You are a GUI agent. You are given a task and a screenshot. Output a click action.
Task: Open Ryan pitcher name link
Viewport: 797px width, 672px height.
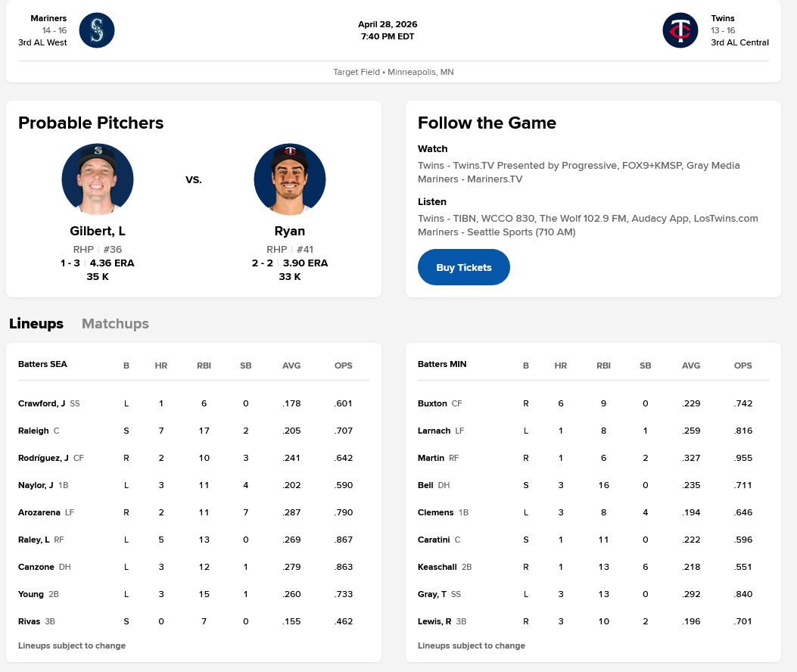click(x=290, y=232)
